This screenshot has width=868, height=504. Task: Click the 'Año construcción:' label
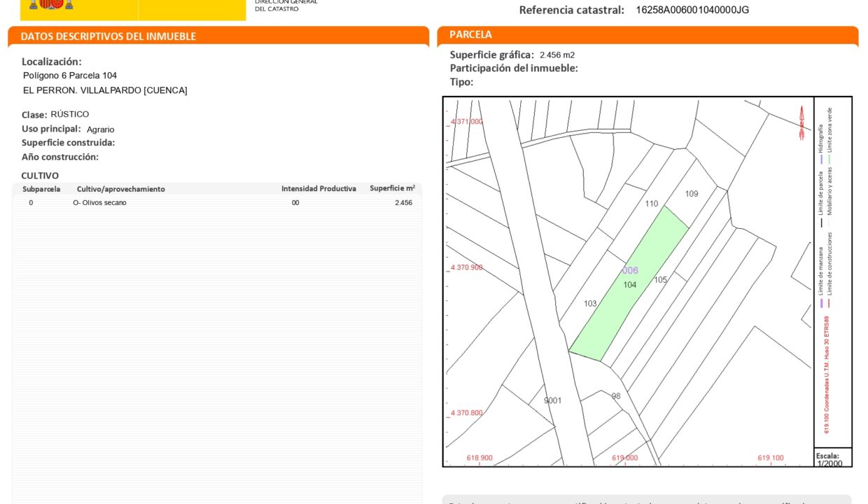[x=60, y=157]
